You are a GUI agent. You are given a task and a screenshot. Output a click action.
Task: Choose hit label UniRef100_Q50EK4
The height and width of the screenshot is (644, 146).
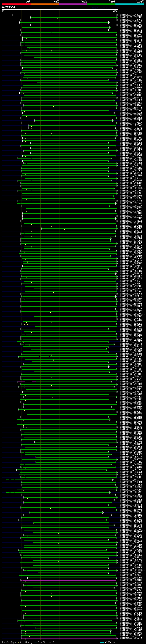click(x=131, y=598)
